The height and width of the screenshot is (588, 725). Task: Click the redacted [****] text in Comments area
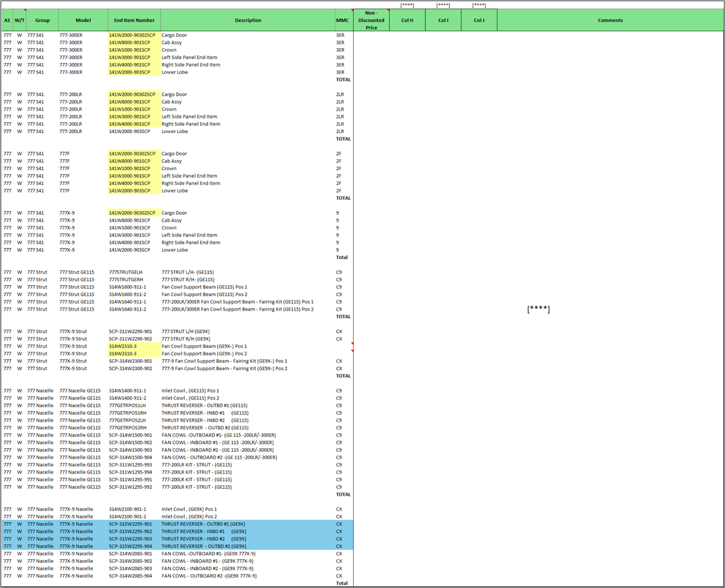tap(538, 310)
